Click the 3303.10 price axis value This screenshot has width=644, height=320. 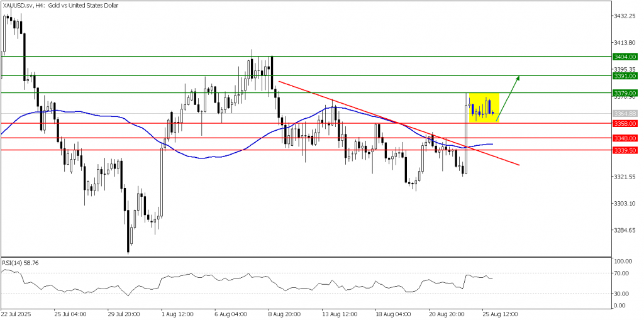coord(625,203)
